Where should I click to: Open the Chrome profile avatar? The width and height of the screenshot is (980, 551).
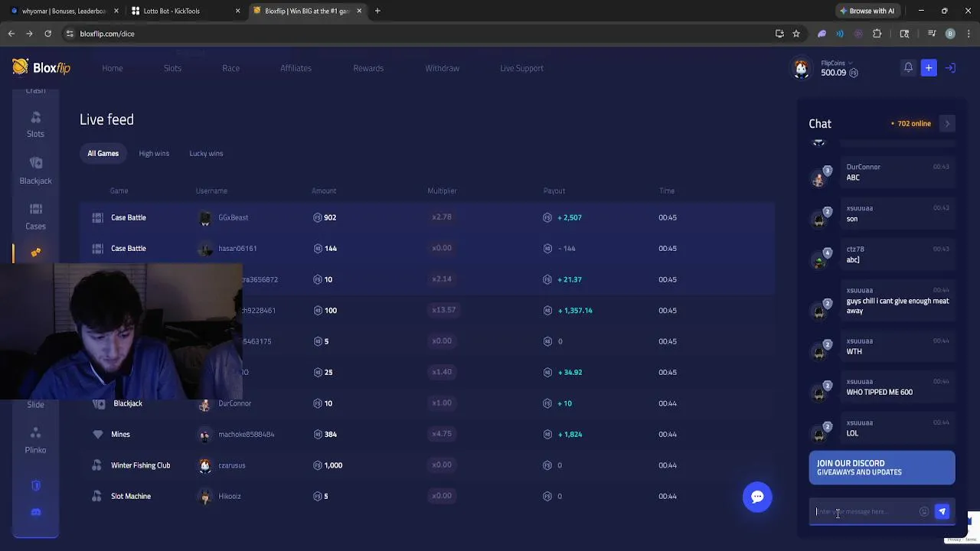click(x=950, y=34)
